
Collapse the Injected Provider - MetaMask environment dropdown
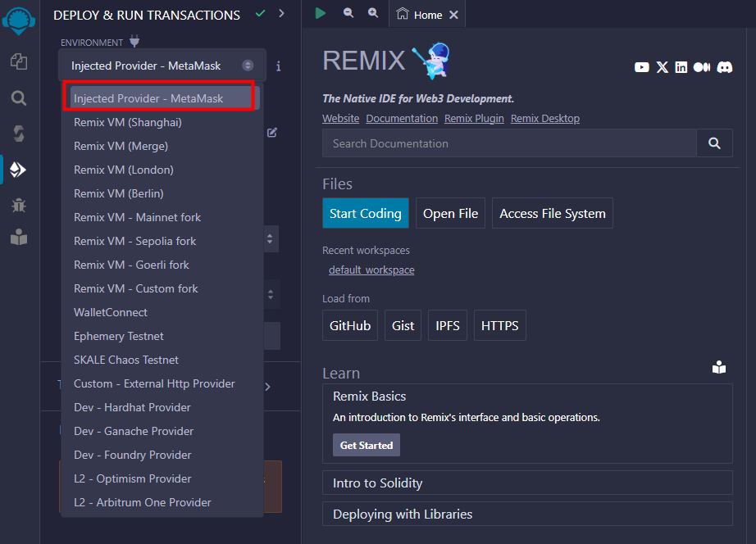coord(162,66)
